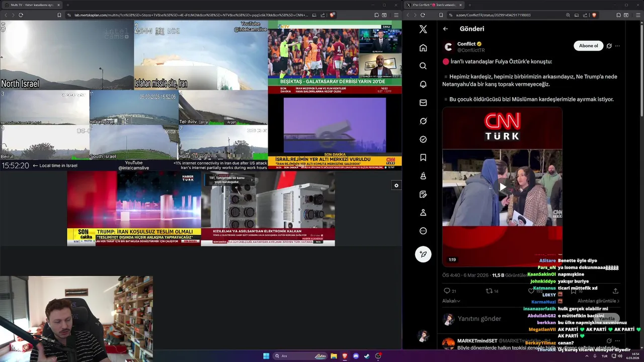This screenshot has width=644, height=362.
Task: Click Grok icon beside Abone ol
Action: coord(609,46)
